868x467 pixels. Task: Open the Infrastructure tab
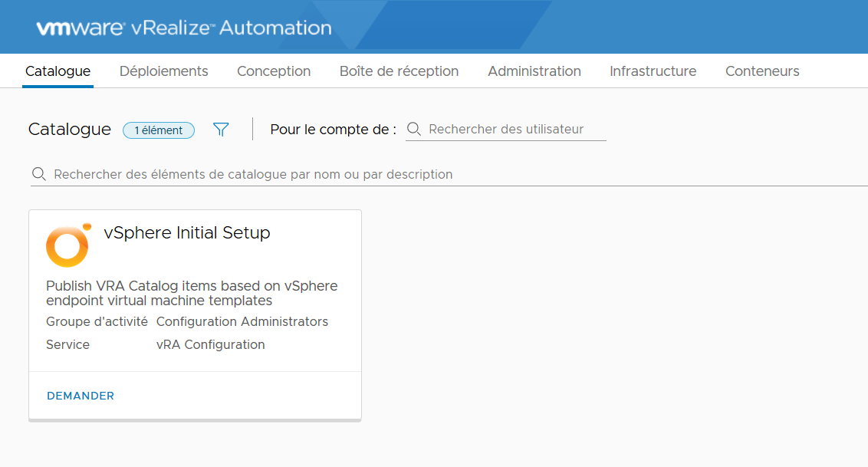tap(653, 71)
